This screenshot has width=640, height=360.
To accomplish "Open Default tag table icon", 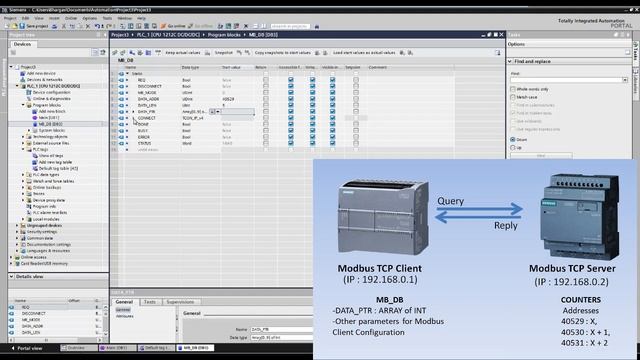I will pyautogui.click(x=35, y=168).
